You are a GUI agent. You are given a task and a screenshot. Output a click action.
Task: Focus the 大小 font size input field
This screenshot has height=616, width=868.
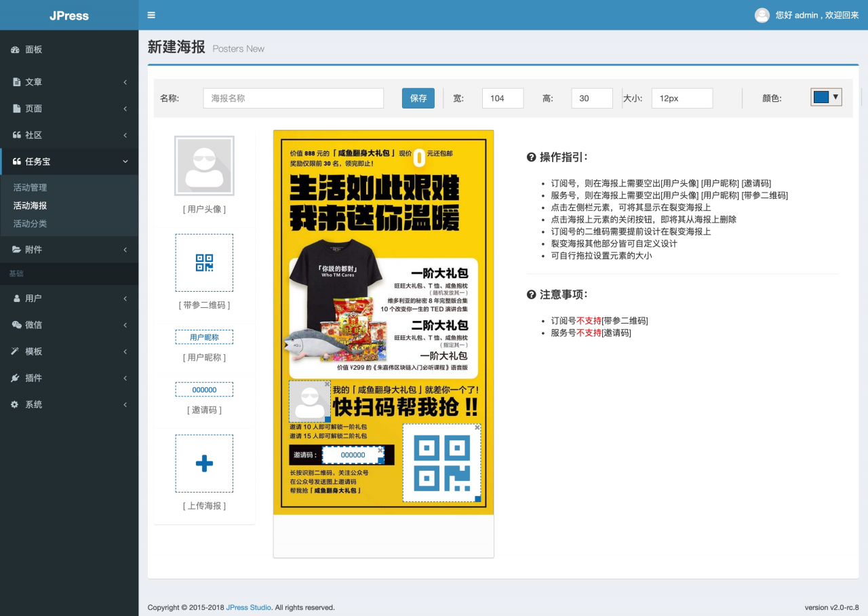[x=682, y=98]
